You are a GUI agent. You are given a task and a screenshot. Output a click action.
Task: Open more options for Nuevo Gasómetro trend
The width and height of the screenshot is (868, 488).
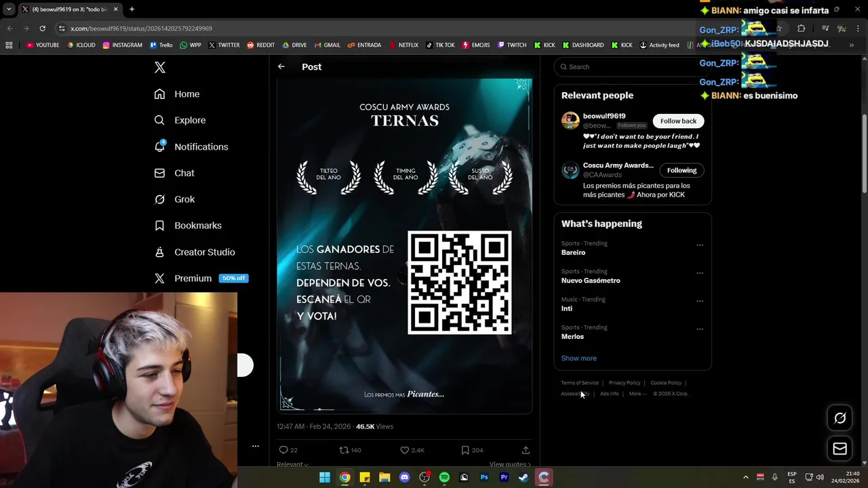(x=700, y=273)
